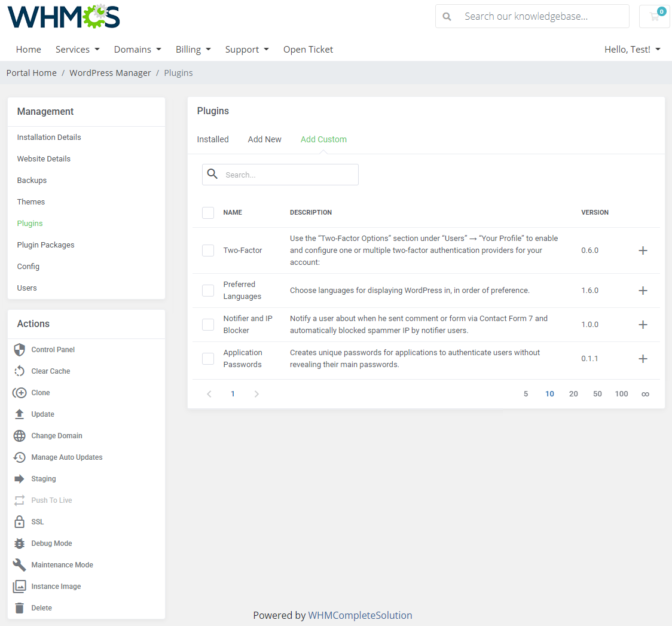Screen dimensions: 672x626
Task: Open the Clone action icon
Action: (19, 392)
